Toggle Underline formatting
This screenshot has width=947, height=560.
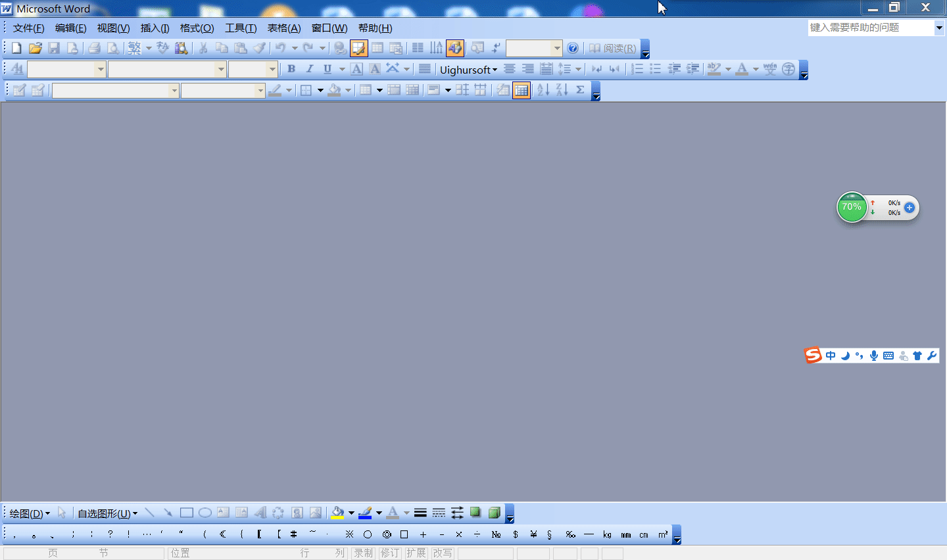[x=328, y=69]
